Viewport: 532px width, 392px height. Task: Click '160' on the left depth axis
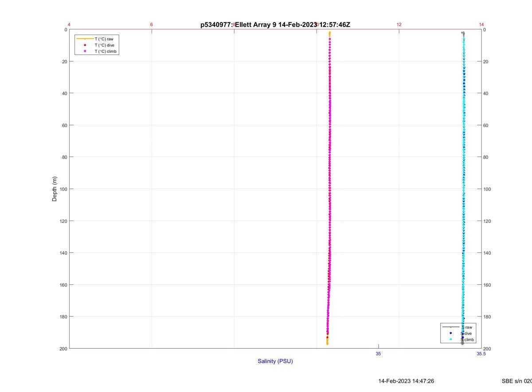[x=63, y=285]
